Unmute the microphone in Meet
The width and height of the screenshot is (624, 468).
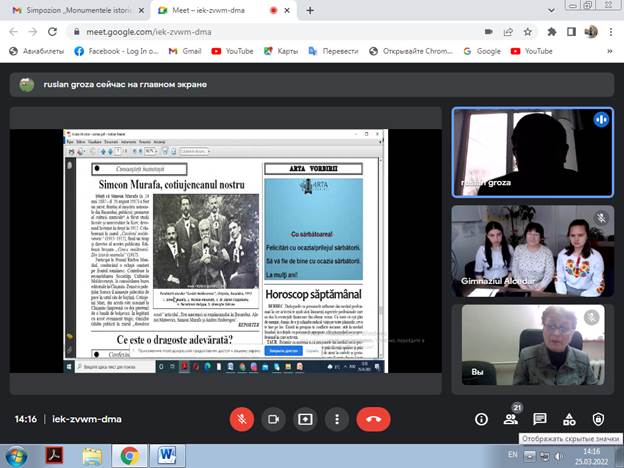pos(241,419)
